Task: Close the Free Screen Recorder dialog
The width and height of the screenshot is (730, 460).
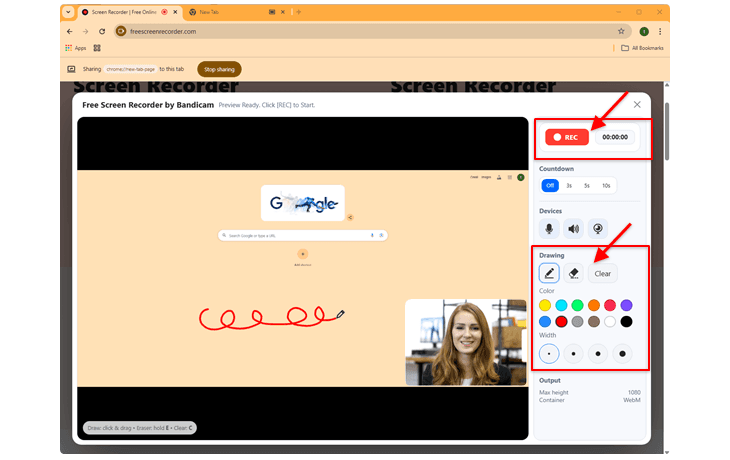Action: [x=637, y=105]
